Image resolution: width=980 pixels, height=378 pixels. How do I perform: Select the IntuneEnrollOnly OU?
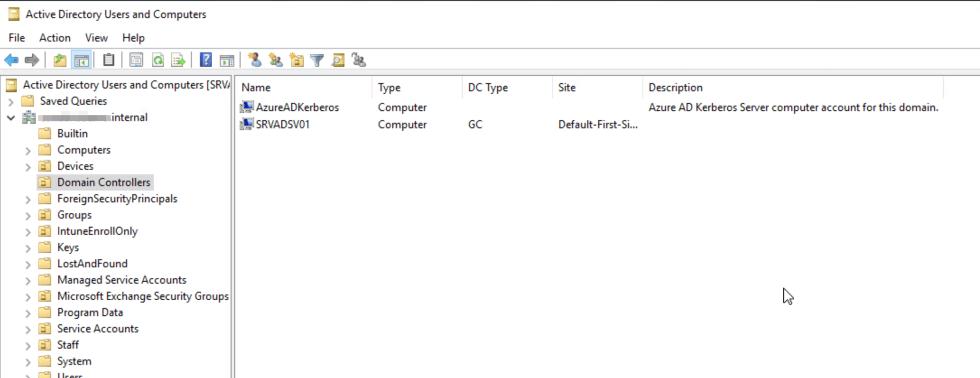pos(97,231)
